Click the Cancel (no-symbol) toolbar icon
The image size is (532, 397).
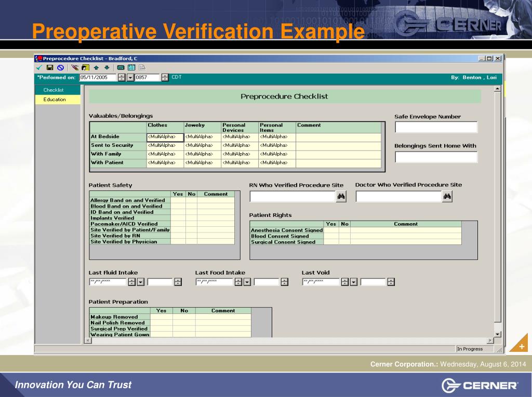pyautogui.click(x=61, y=67)
